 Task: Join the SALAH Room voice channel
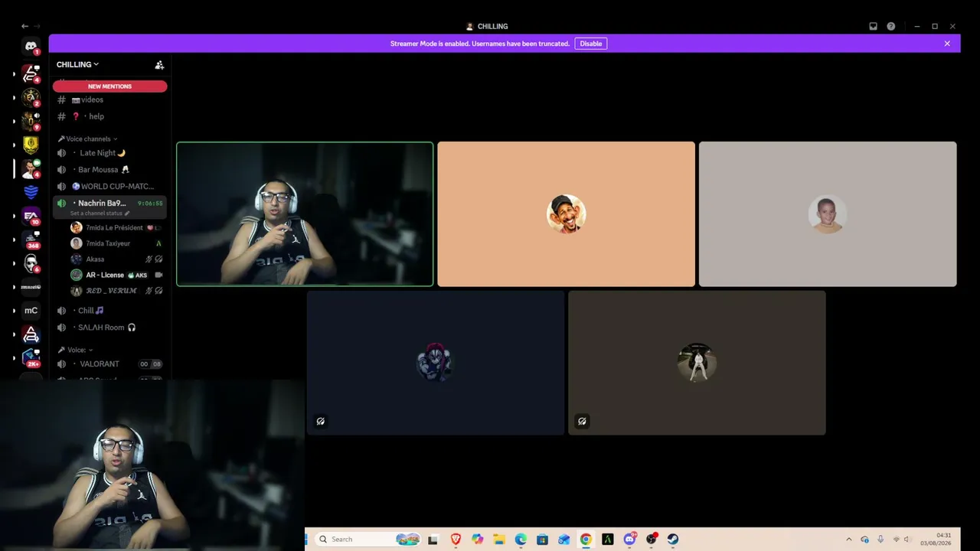tap(109, 328)
